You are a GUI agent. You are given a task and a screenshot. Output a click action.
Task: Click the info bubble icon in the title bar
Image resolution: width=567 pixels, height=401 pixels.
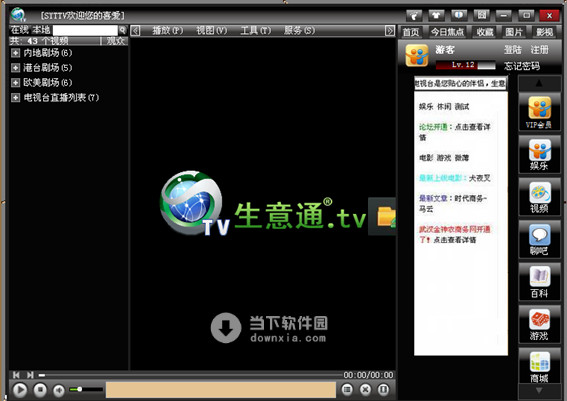coord(459,16)
